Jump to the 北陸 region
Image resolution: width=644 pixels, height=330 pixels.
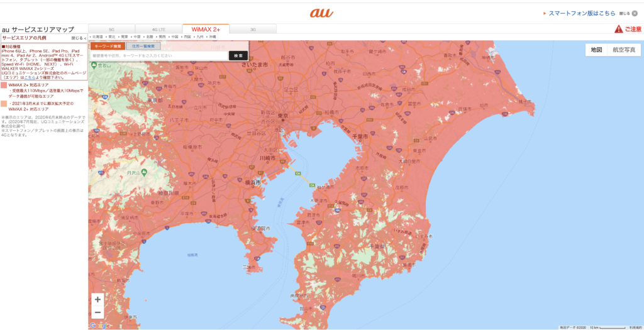[150, 37]
